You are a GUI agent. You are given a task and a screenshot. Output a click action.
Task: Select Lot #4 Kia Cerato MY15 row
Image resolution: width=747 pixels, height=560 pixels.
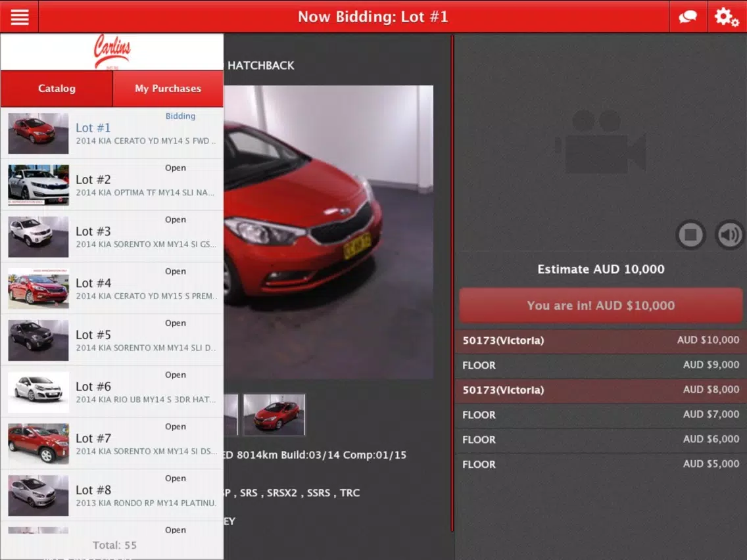(112, 288)
